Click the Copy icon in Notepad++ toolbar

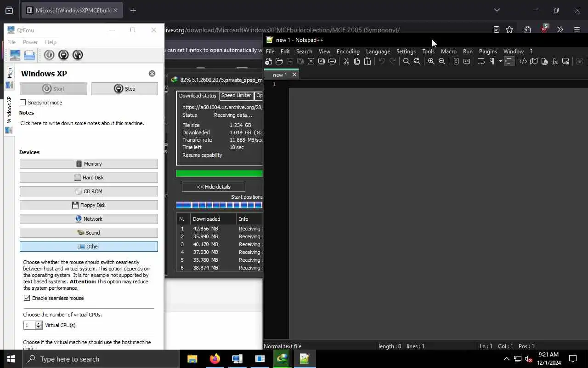357,61
